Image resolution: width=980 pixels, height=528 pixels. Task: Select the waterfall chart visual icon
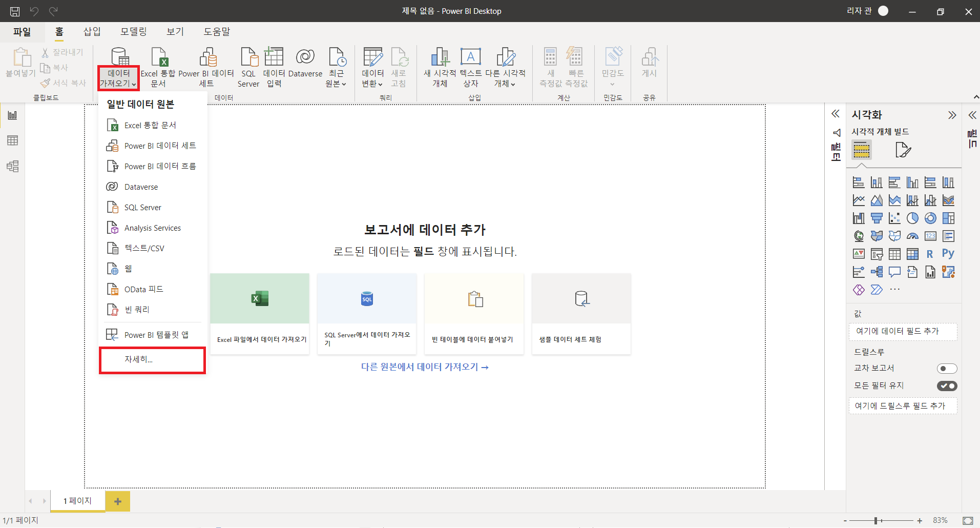(859, 218)
